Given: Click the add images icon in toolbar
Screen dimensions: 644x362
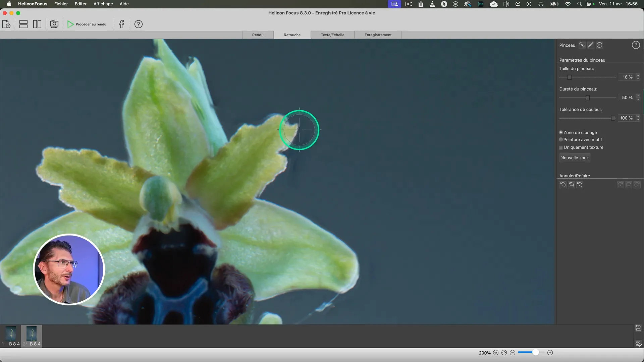Looking at the screenshot, I should [6, 24].
